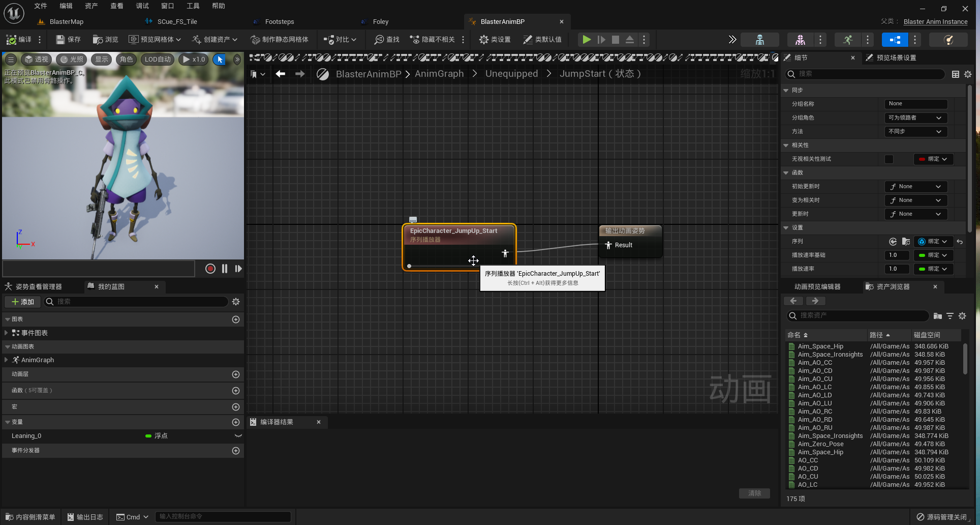Toggle 隐藏不相关 hide unrelated nodes
This screenshot has width=980, height=525.
click(433, 39)
